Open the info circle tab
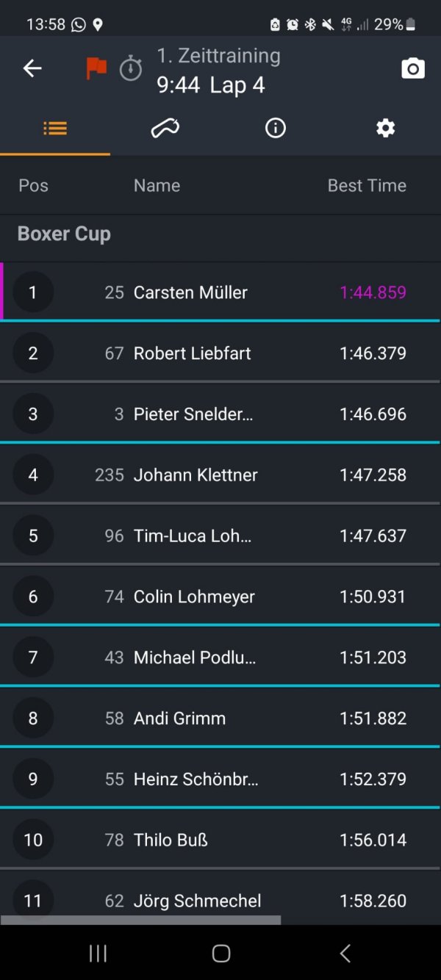Screen dimensions: 441x980 pos(276,129)
